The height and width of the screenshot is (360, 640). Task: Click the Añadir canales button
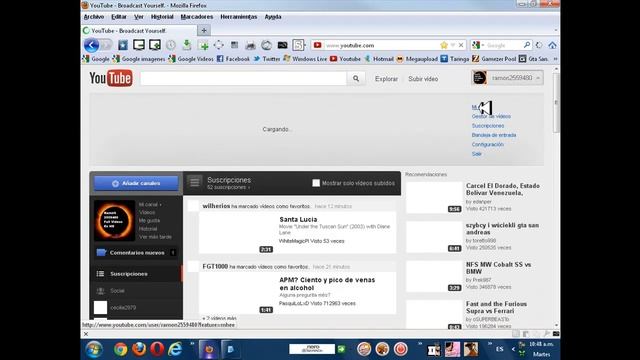(136, 183)
